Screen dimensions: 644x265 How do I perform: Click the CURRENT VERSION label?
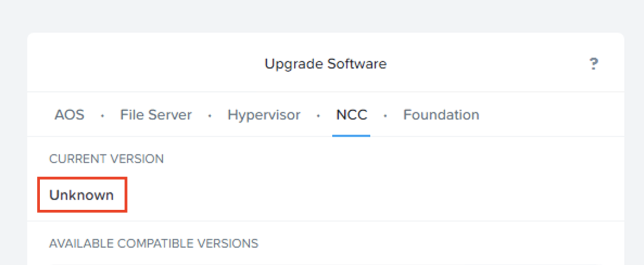coord(106,159)
